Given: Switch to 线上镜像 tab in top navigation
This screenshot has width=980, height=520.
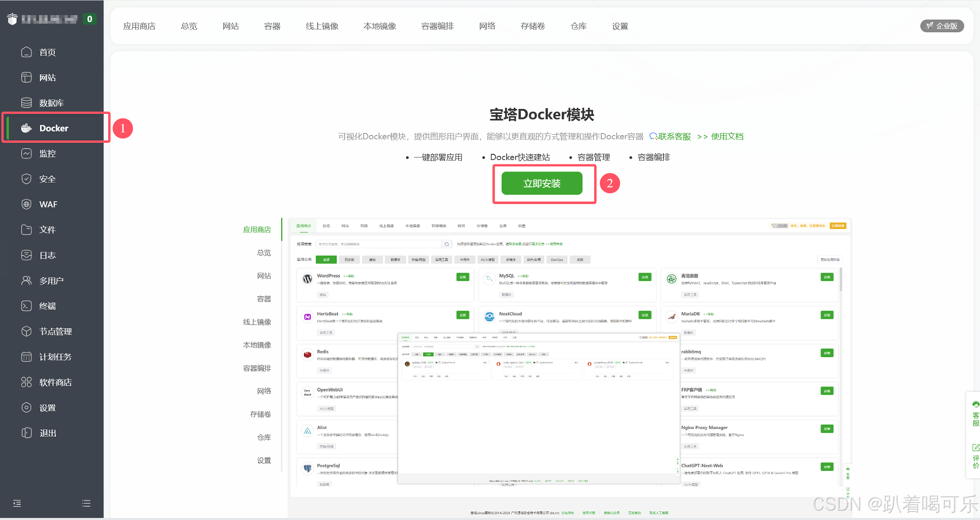Looking at the screenshot, I should click(322, 26).
